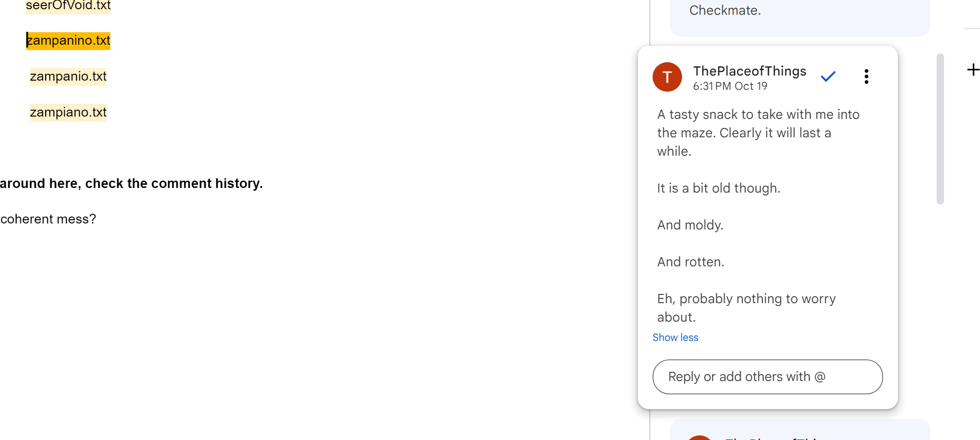Open the partially visible comment card below
The width and height of the screenshot is (980, 440).
pos(800,431)
